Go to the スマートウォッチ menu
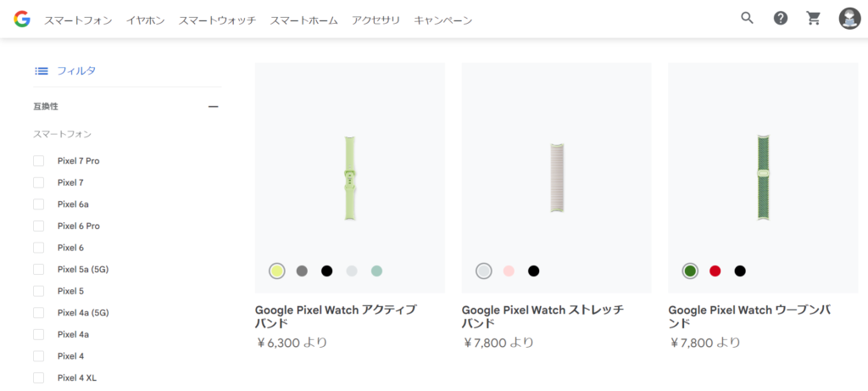Screen dimensions: 868x391 217,20
